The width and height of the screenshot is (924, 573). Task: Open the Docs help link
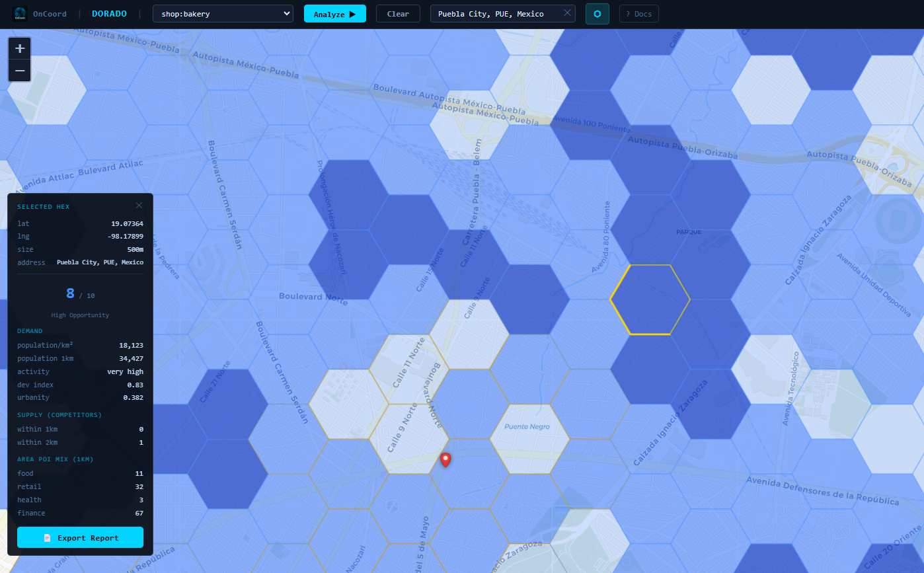pos(639,14)
